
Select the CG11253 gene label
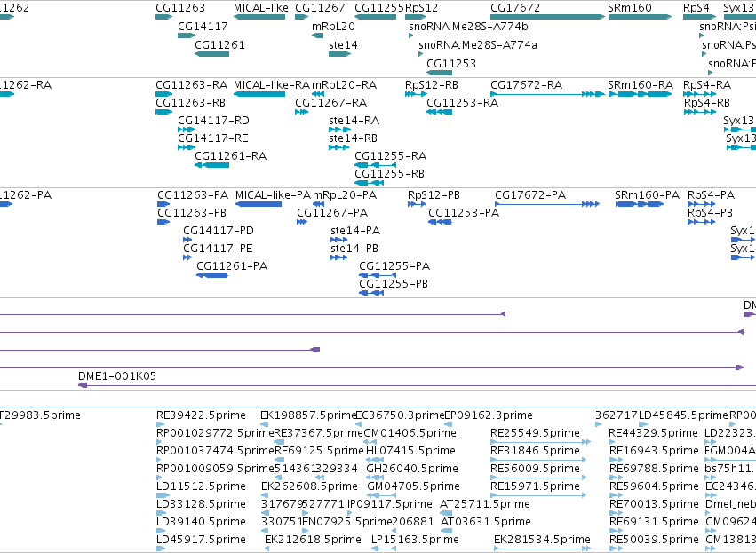click(450, 64)
